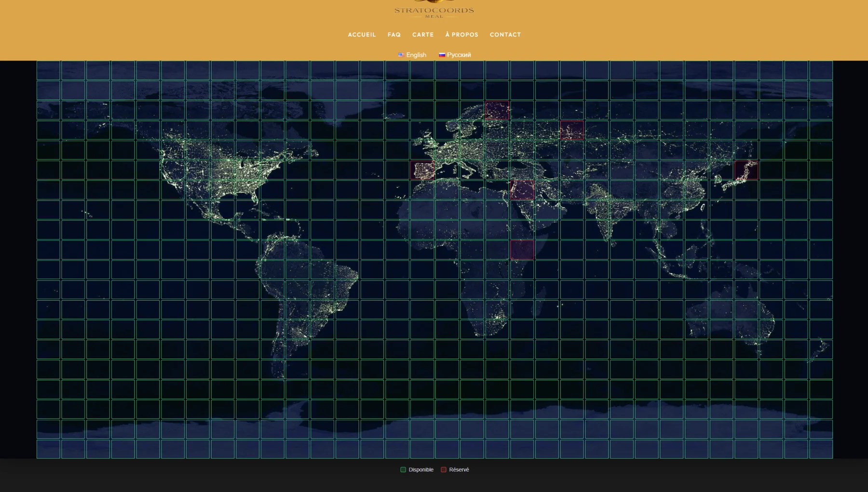
Task: Click the green Disponible legend swatch
Action: pos(403,469)
